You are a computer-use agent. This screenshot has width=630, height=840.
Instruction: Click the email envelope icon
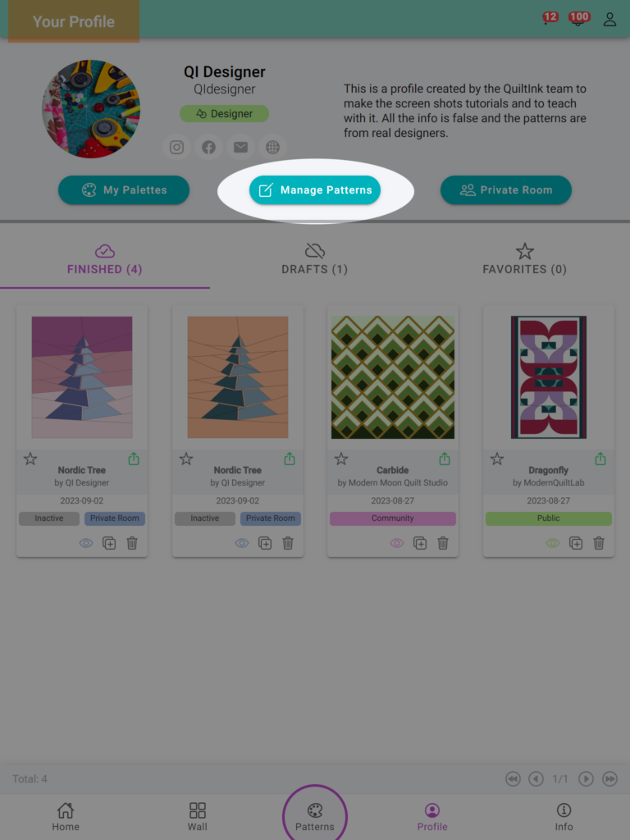[x=240, y=148]
